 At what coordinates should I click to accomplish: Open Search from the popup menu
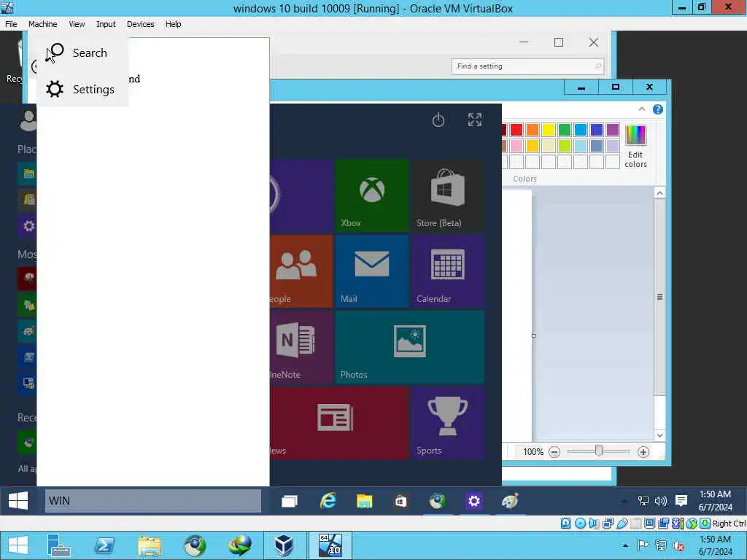tap(82, 52)
